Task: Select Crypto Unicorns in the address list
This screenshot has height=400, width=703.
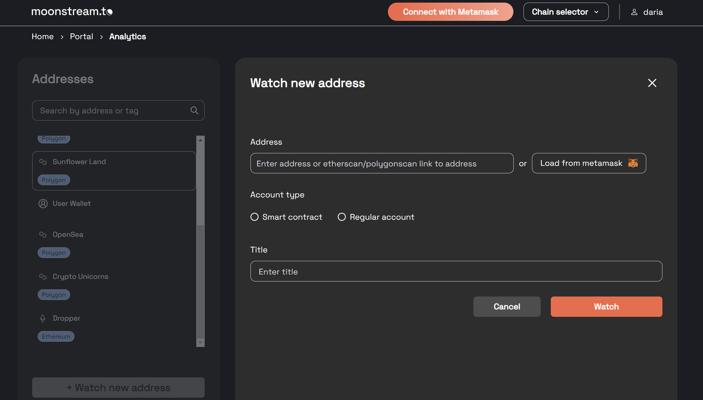Action: click(x=80, y=277)
